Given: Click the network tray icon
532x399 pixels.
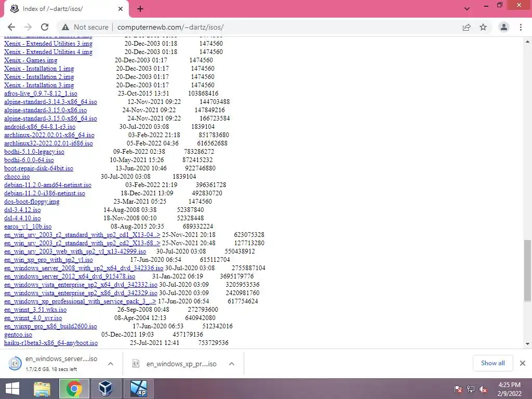Looking at the screenshot, I should 471,389.
